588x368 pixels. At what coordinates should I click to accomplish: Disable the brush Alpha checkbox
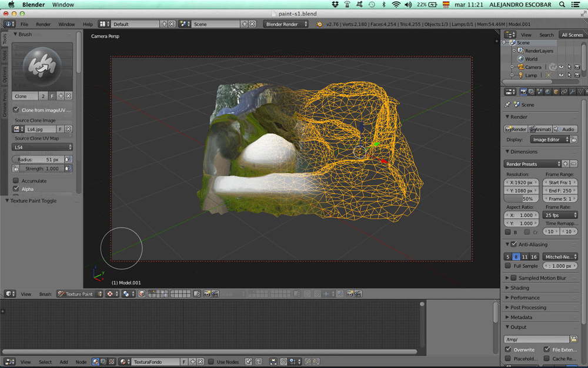tap(16, 189)
